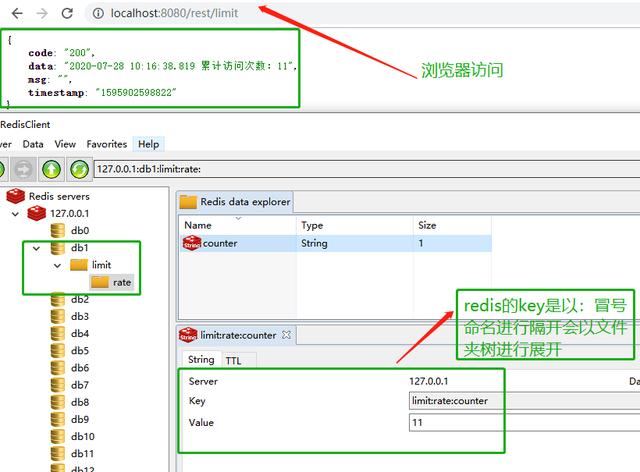Click the greyed-out forward navigation toolbar icon
The height and width of the screenshot is (472, 640).
(x=23, y=169)
